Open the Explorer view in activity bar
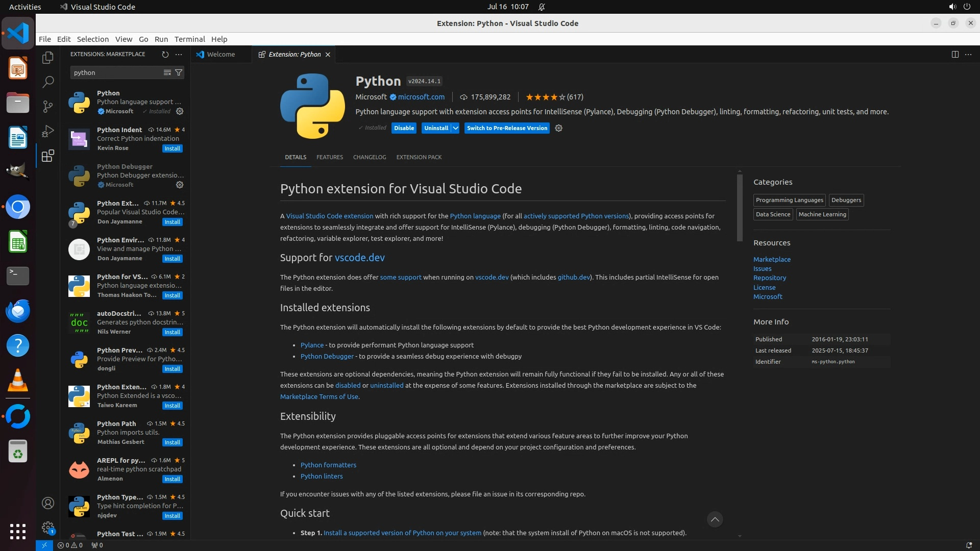Image resolution: width=980 pixels, height=551 pixels. [x=47, y=58]
